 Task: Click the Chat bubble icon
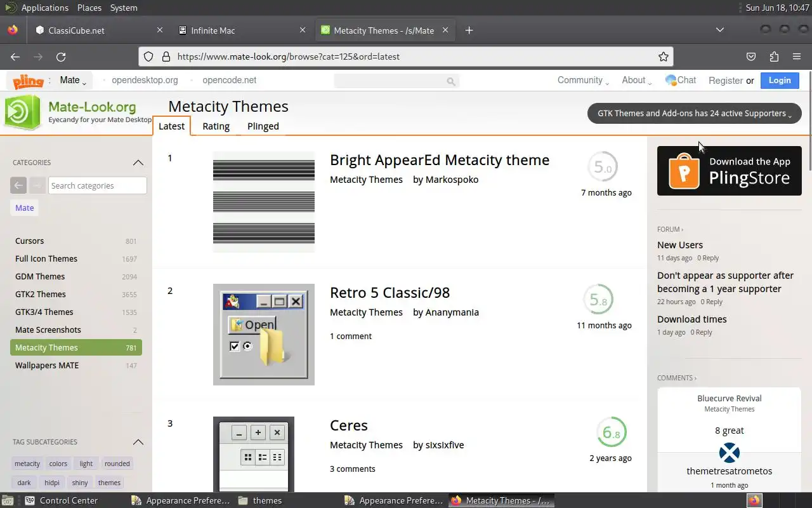coord(671,80)
